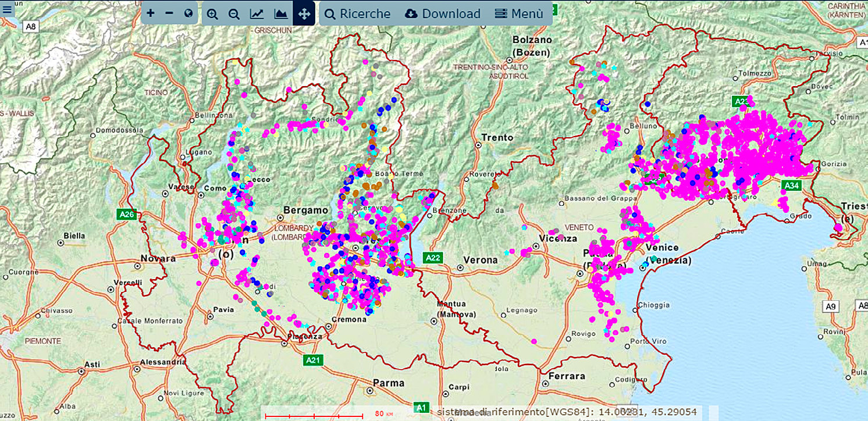Click the Lugano town label

pyautogui.click(x=198, y=152)
